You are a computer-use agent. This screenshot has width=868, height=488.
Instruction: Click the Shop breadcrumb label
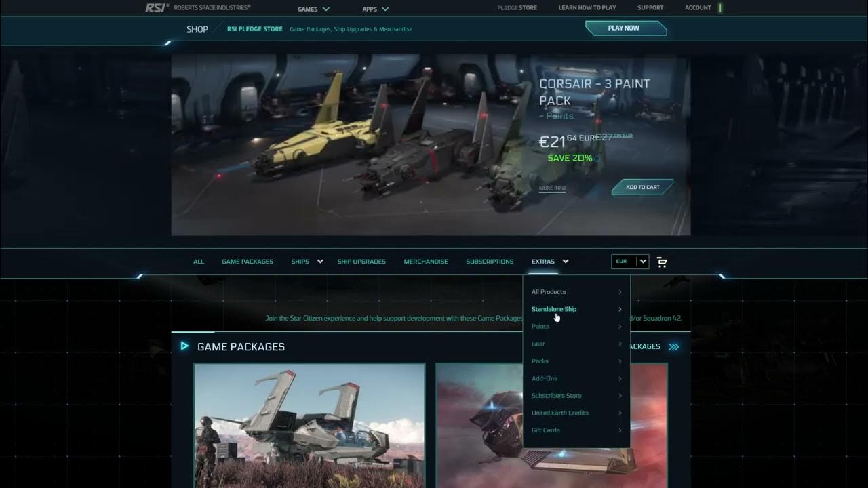tap(197, 29)
